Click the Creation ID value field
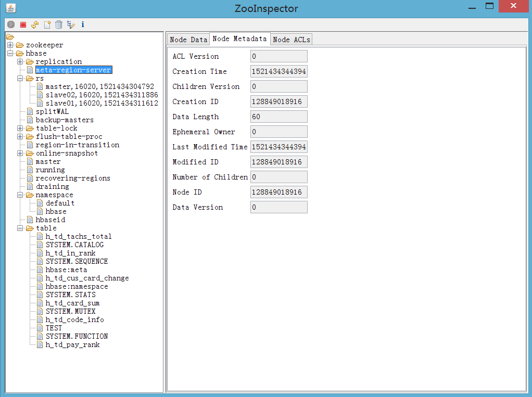This screenshot has width=532, height=397. pyautogui.click(x=279, y=101)
